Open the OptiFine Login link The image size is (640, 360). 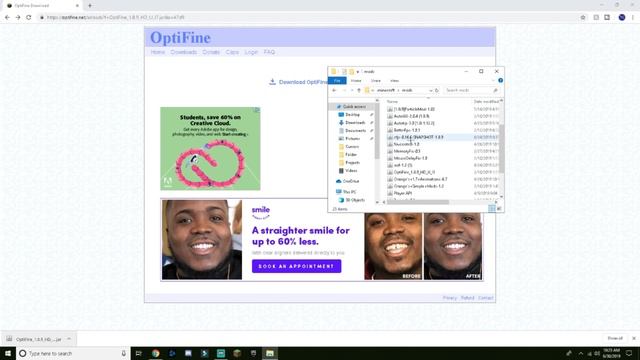coord(251,52)
